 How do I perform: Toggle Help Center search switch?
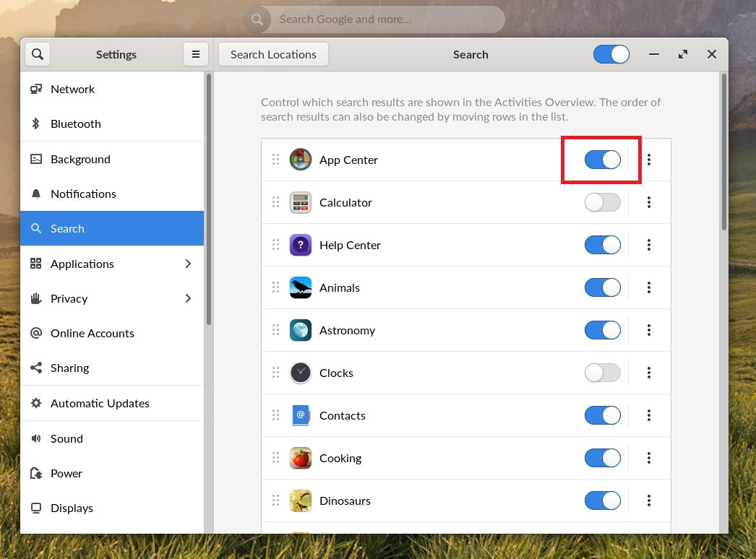click(603, 245)
